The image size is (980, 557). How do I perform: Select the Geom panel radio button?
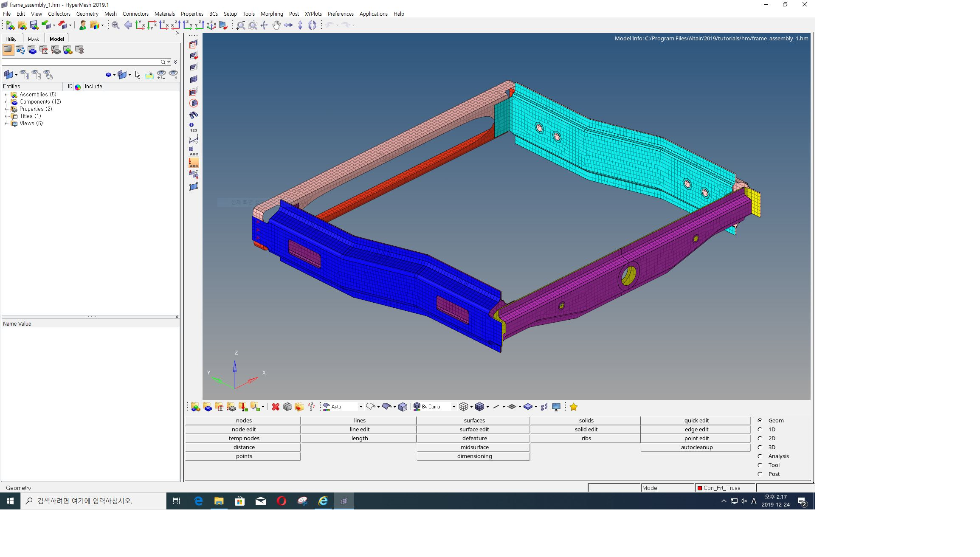(760, 420)
